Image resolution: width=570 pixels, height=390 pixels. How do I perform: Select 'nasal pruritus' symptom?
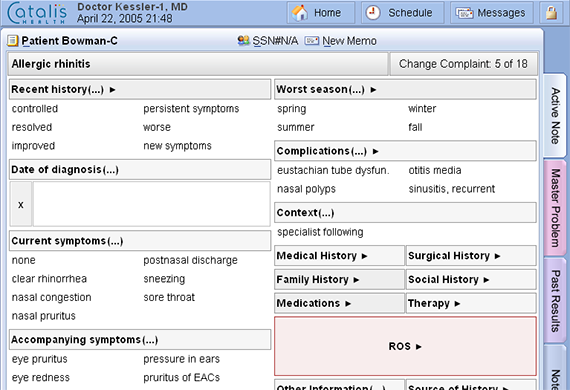(x=44, y=316)
